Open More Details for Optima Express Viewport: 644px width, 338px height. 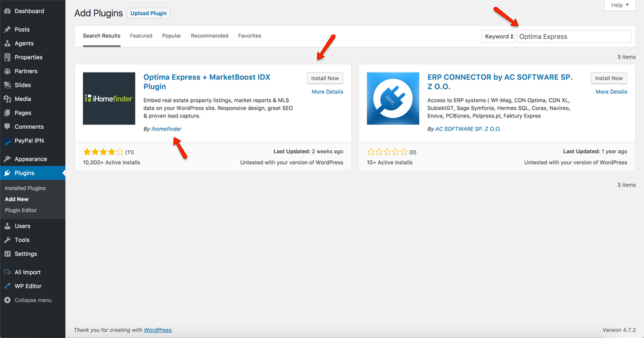[x=327, y=92]
